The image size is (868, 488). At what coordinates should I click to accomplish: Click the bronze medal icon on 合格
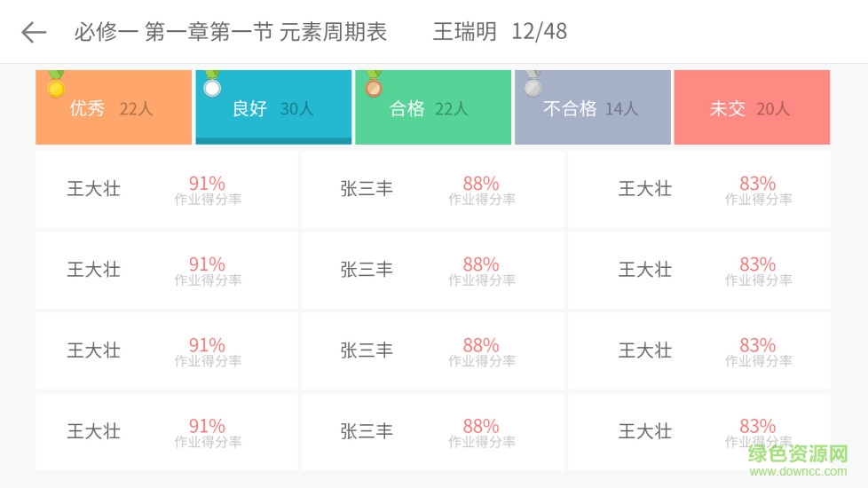(x=373, y=86)
